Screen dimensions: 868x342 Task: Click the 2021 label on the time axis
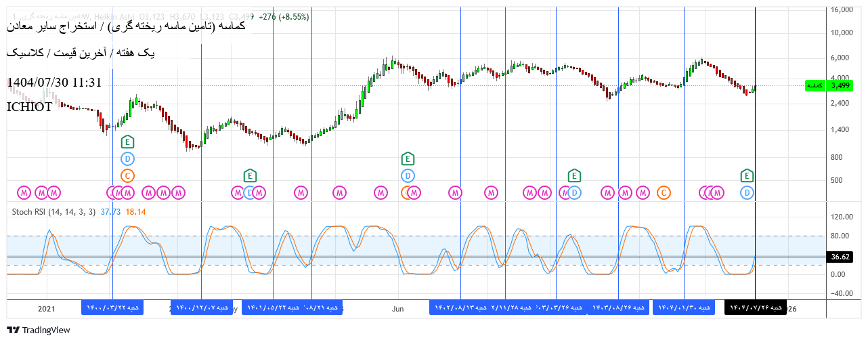point(46,309)
